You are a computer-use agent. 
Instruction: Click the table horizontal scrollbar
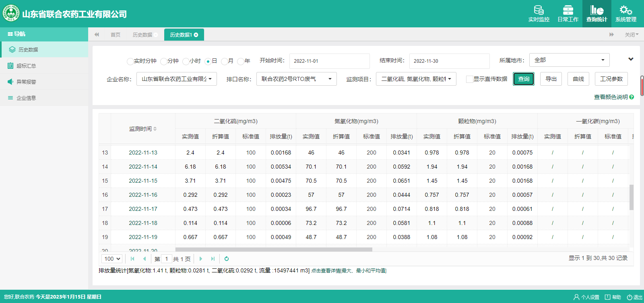point(274,249)
